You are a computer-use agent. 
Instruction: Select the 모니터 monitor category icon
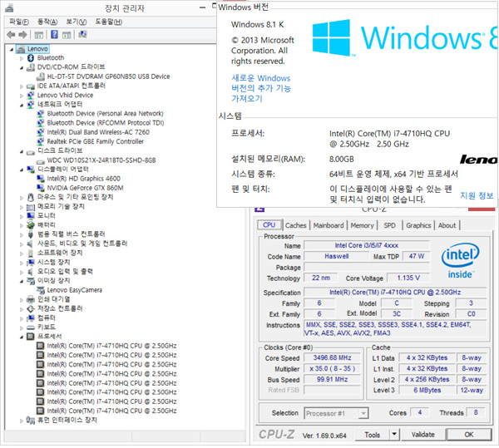tap(31, 216)
